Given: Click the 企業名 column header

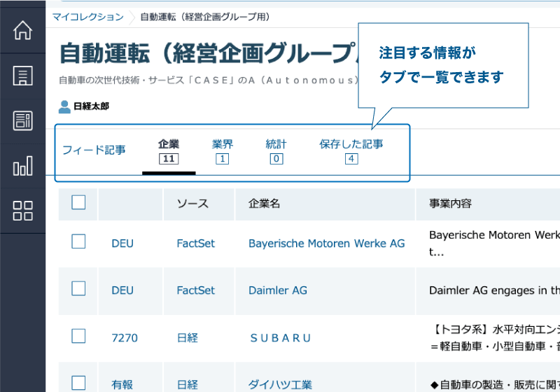Looking at the screenshot, I should point(265,204).
